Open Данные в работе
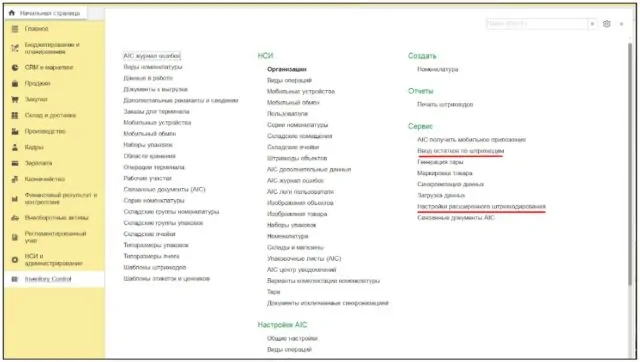640x362 pixels. pos(148,78)
